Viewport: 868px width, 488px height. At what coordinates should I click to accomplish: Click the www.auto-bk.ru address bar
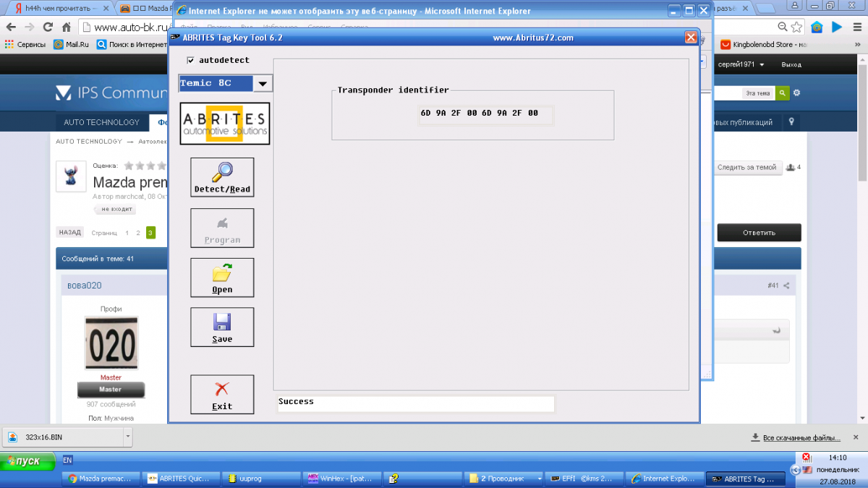point(130,27)
